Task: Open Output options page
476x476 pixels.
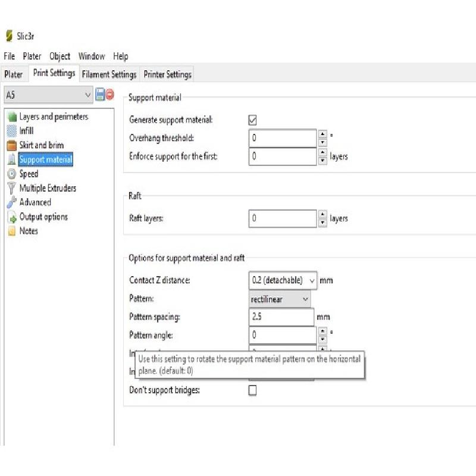Action: (x=43, y=217)
